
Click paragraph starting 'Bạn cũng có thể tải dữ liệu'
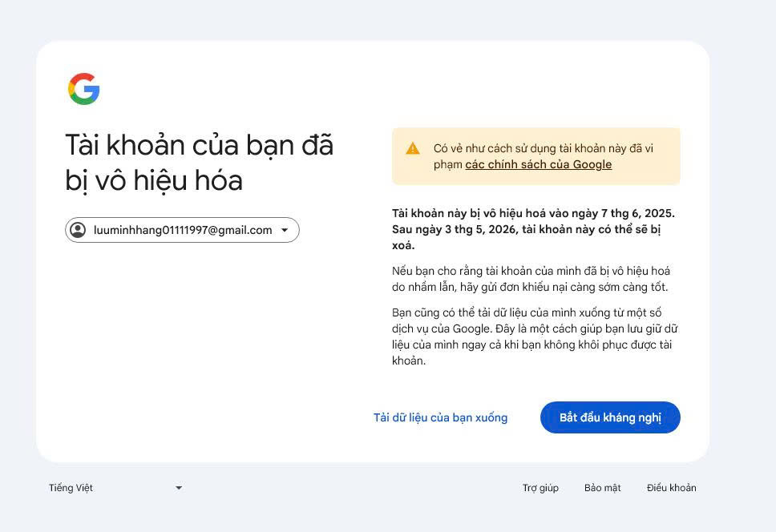535,337
